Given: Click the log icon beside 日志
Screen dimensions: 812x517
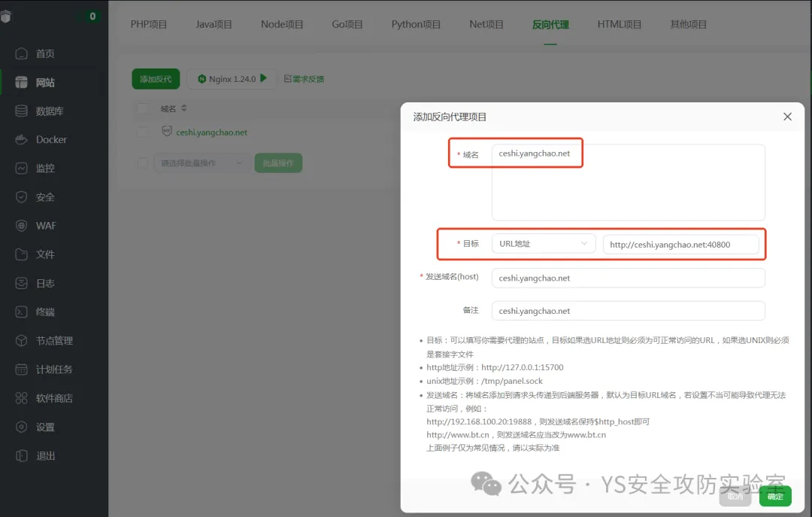Looking at the screenshot, I should click(21, 283).
